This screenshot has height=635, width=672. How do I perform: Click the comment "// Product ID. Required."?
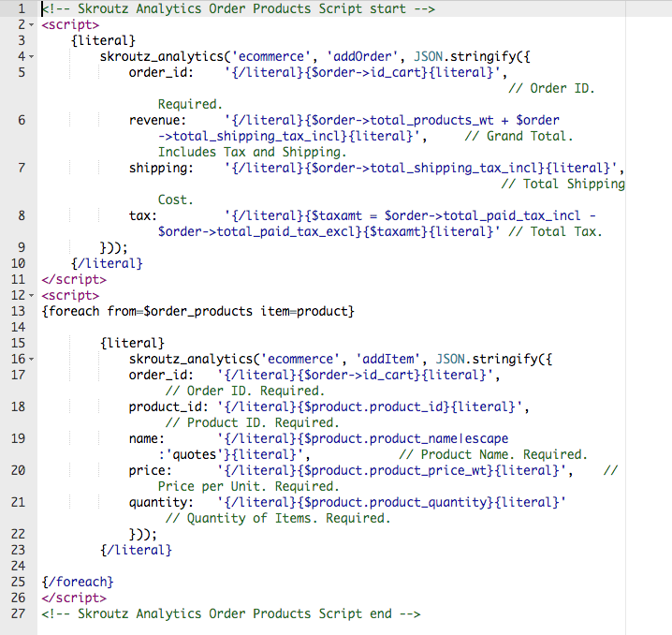tap(253, 422)
